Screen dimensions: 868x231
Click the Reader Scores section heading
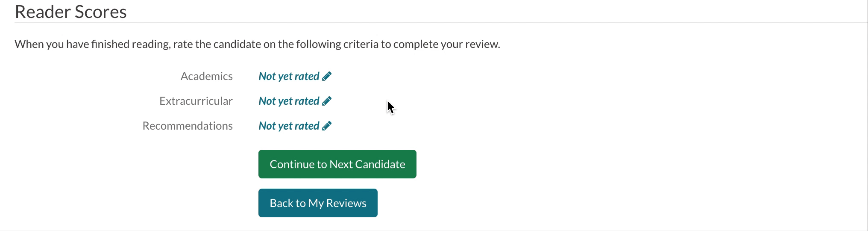(x=70, y=12)
